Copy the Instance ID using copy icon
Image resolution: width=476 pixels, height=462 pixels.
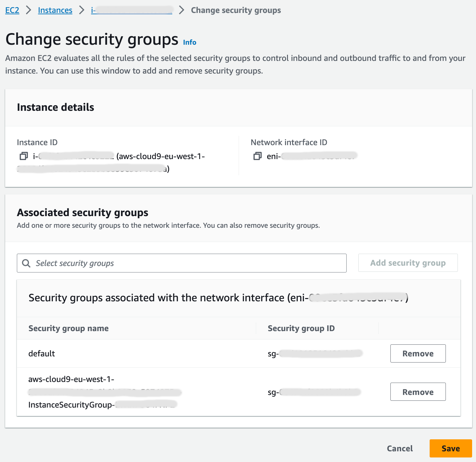[x=22, y=156]
